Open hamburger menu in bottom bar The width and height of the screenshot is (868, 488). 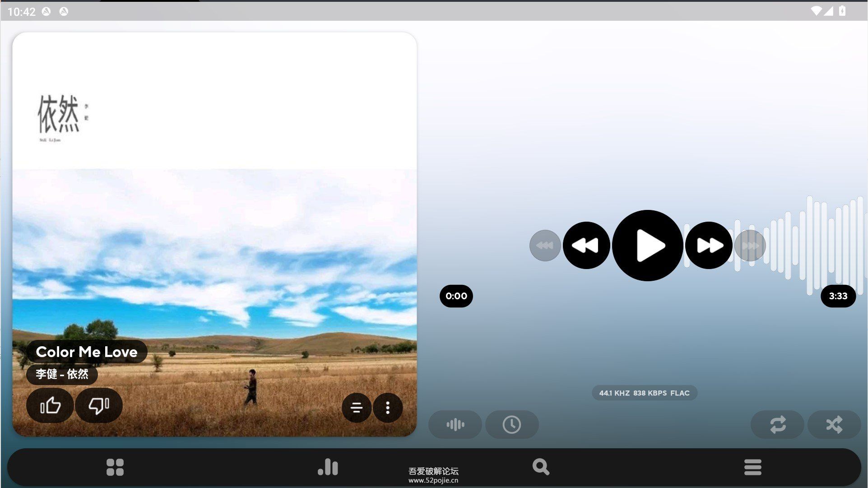point(752,467)
